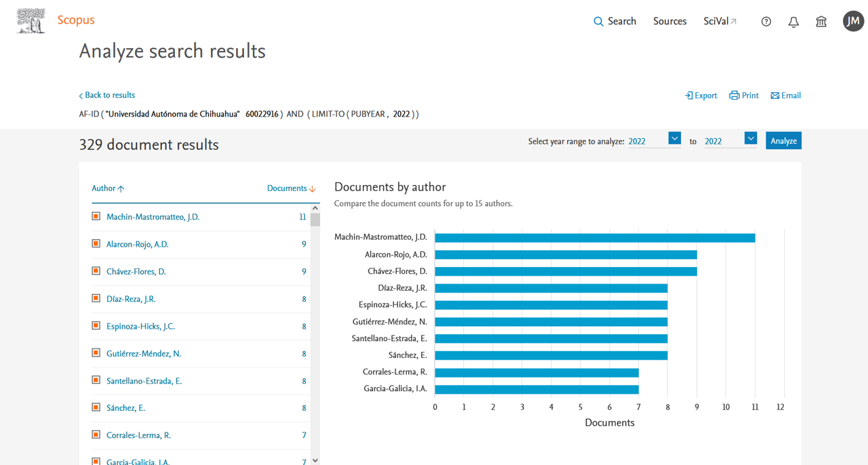Open the Search menu item

tap(614, 22)
